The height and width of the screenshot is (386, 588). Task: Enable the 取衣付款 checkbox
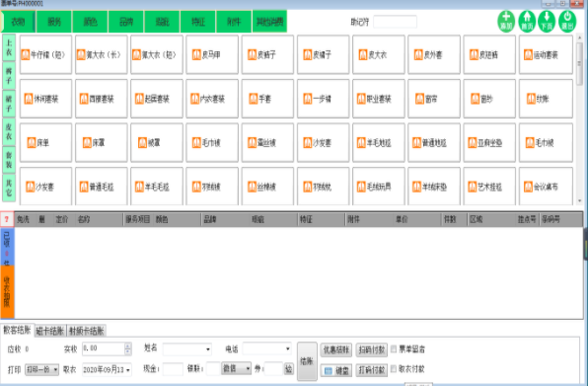tap(394, 369)
